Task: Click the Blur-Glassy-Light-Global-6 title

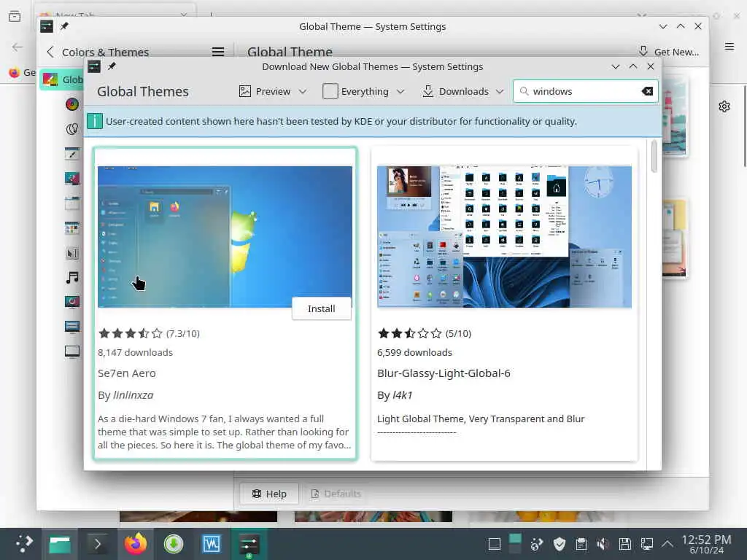Action: tap(444, 373)
